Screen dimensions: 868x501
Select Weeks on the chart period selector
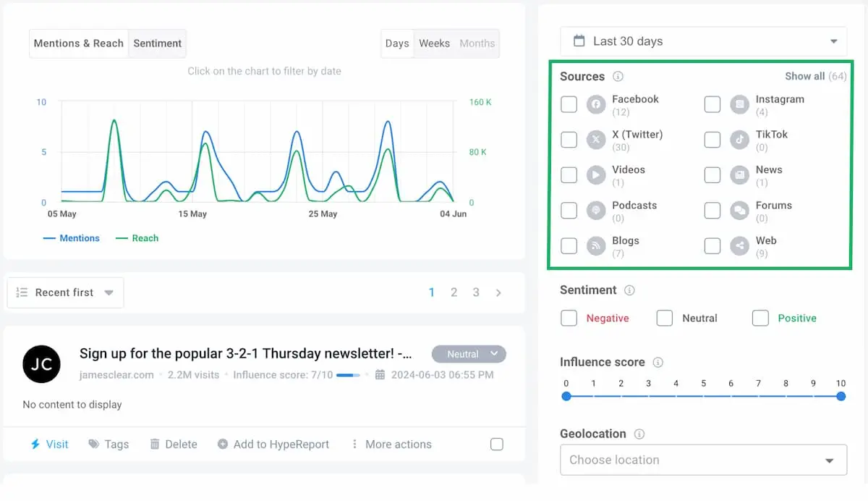[434, 43]
